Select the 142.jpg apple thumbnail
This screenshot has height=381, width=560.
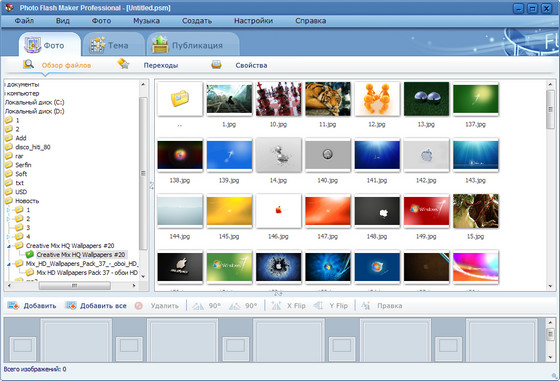tap(426, 155)
